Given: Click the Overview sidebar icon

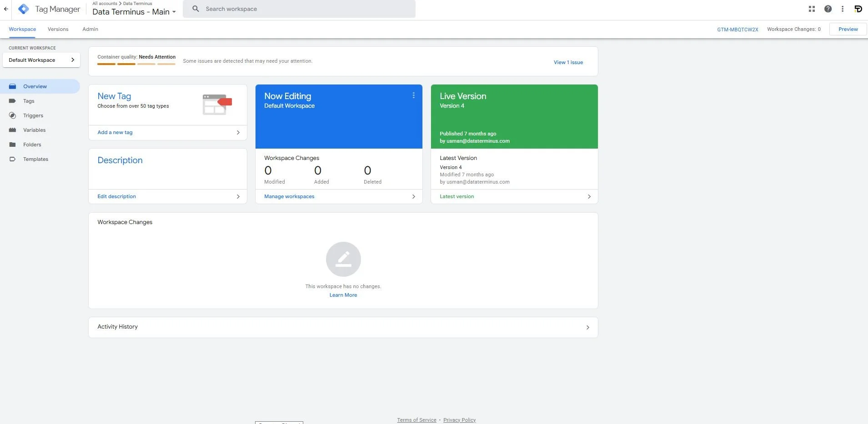Looking at the screenshot, I should (x=13, y=86).
